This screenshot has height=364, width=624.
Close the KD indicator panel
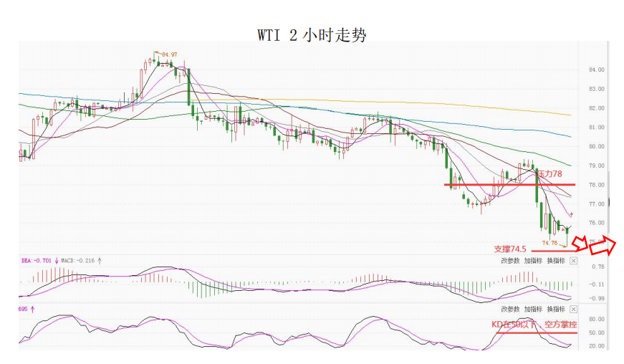pos(573,309)
